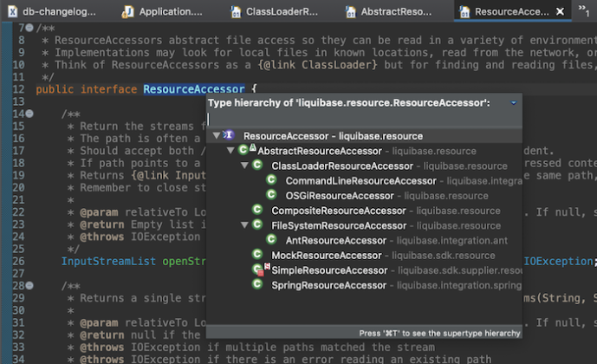The height and width of the screenshot is (364, 597).
Task: Collapse the AbstractResourceAccessor tree node
Action: point(230,151)
